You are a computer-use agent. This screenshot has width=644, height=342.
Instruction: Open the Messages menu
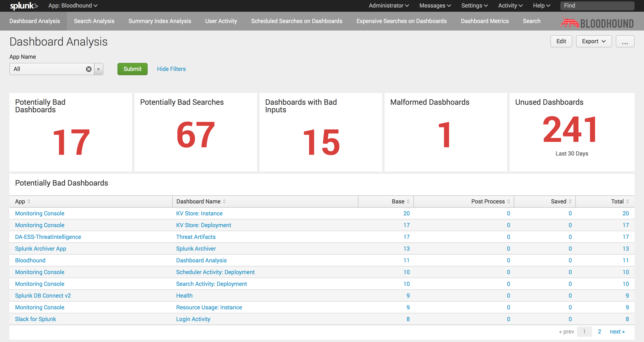[x=435, y=5]
